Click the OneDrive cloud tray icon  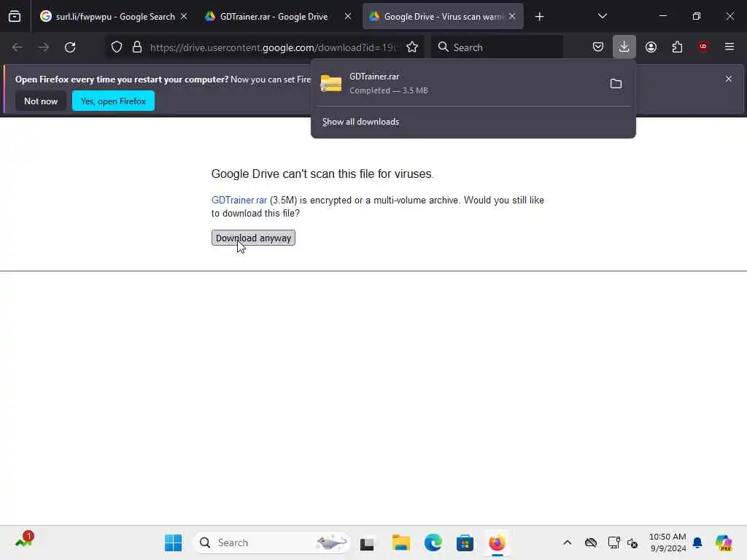pyautogui.click(x=591, y=542)
